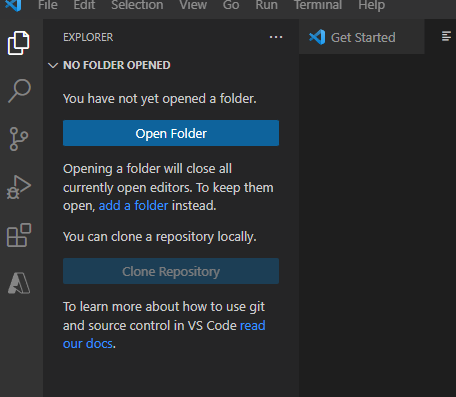Open the Azure view icon
Viewport: 456px width, 397px height.
[x=19, y=283]
